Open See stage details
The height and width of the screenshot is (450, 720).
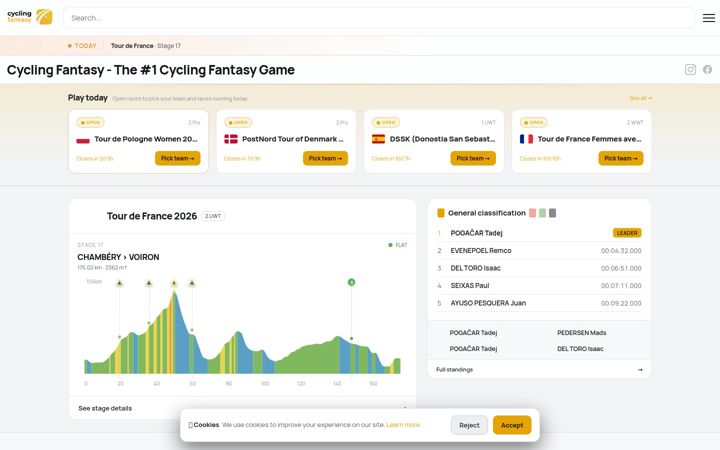tap(105, 408)
